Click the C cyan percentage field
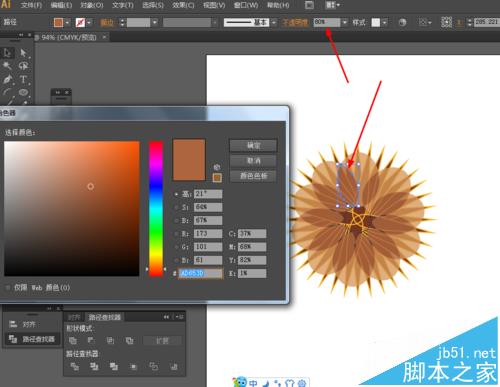This screenshot has height=387, width=500. coord(252,234)
